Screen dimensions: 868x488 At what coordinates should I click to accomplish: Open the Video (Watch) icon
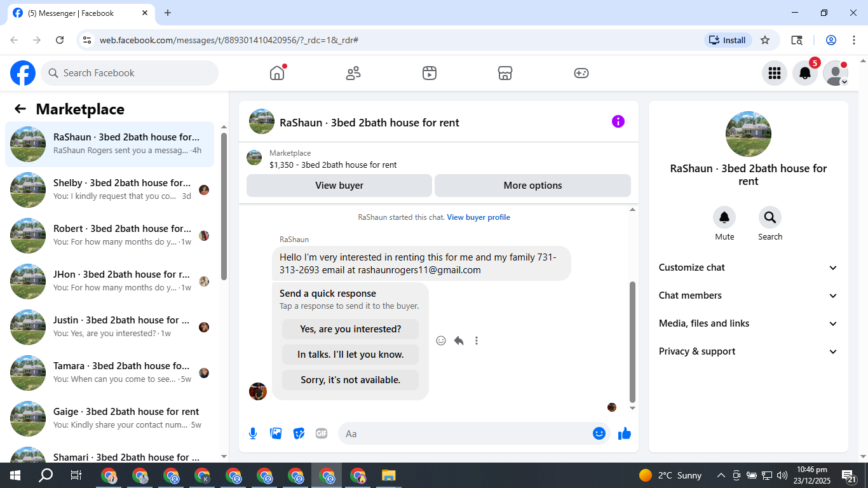point(430,73)
